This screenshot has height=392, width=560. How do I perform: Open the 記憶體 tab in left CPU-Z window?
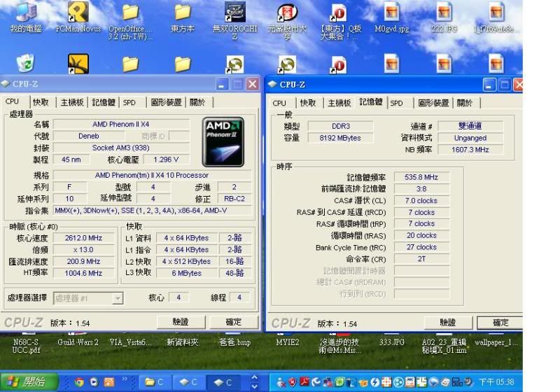point(104,102)
